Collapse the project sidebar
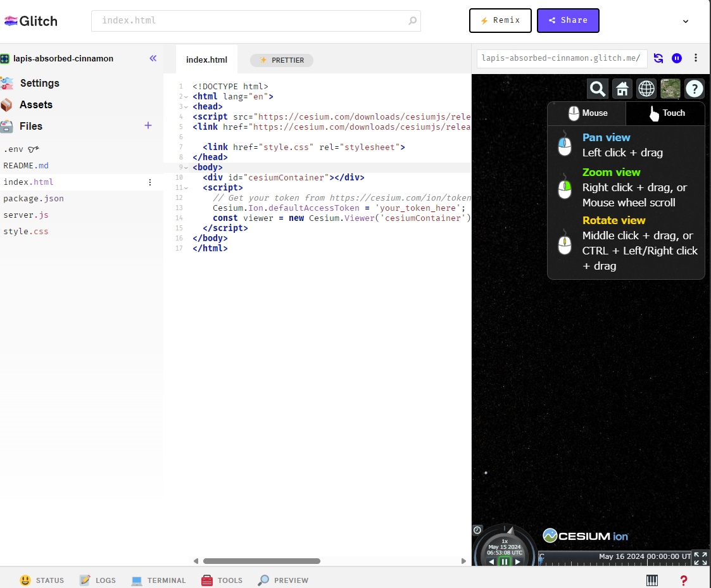 click(153, 58)
